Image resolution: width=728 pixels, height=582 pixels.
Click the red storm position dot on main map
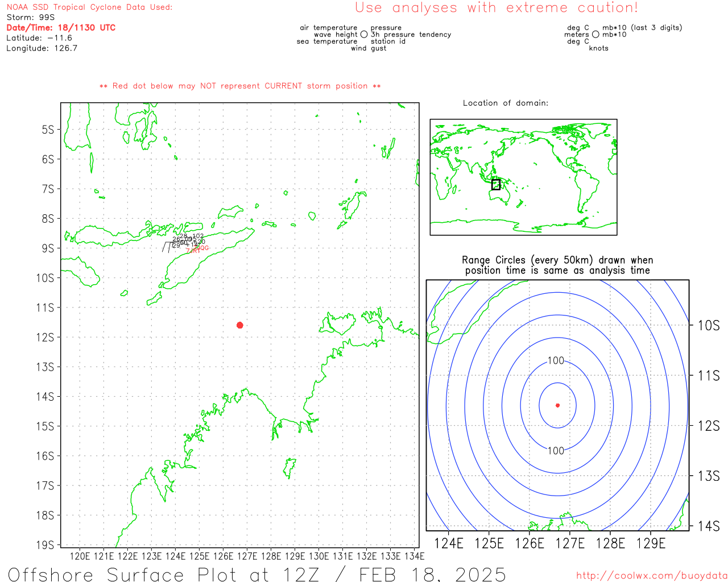[x=240, y=325]
